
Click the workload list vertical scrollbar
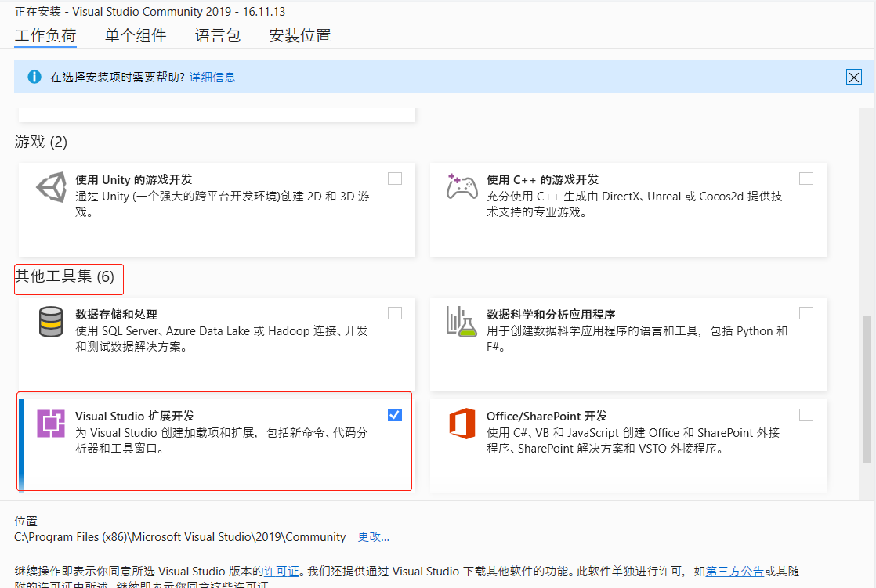pyautogui.click(x=867, y=389)
